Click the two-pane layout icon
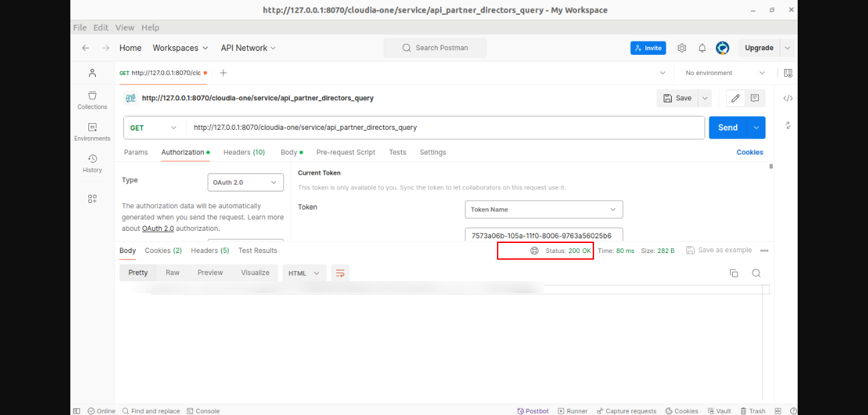Screen dimensions: 868x415 [x=777, y=411]
